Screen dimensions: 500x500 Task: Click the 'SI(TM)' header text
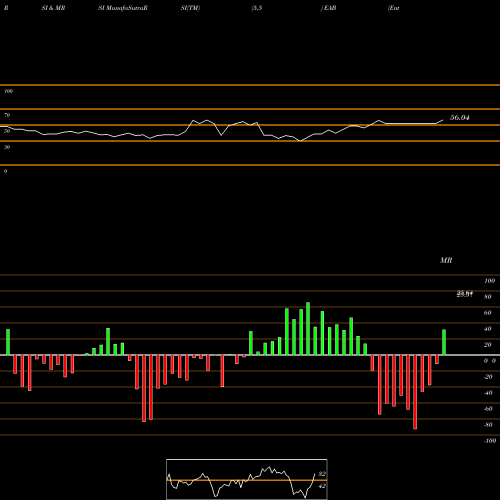point(190,8)
